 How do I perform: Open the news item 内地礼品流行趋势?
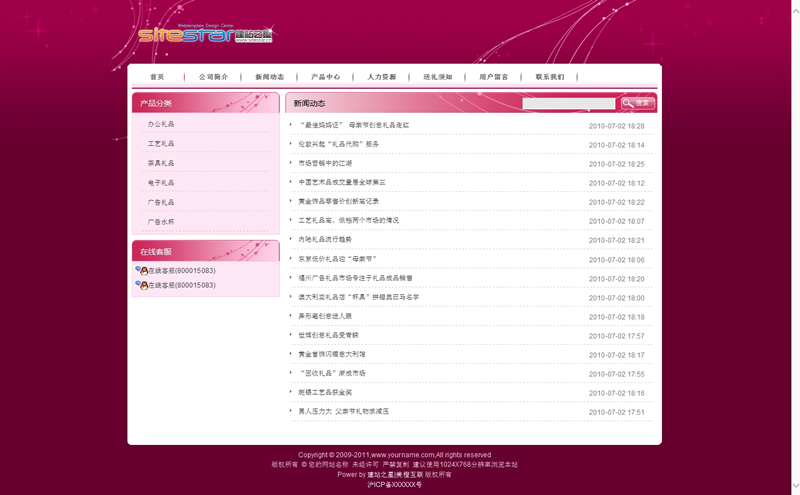(x=325, y=240)
